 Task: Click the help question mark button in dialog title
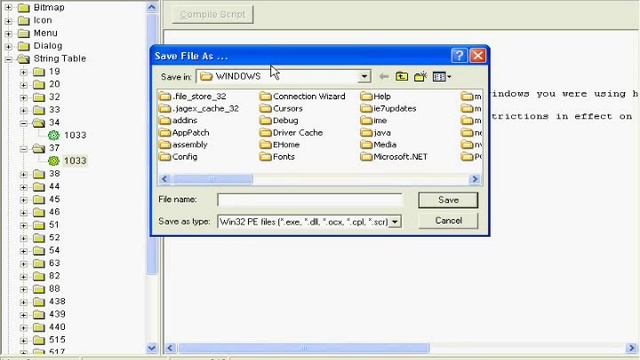click(x=459, y=56)
